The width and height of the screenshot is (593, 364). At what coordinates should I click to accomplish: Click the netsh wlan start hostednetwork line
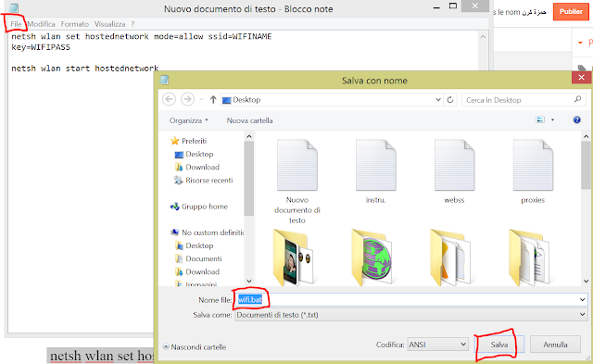(x=84, y=69)
